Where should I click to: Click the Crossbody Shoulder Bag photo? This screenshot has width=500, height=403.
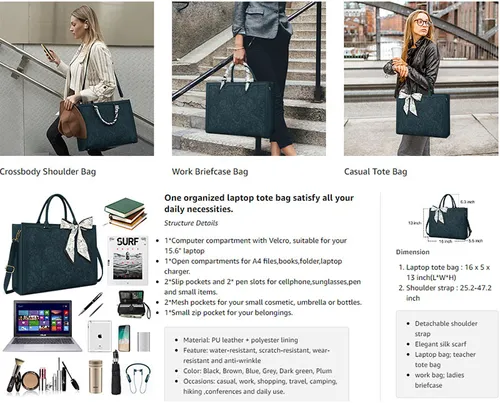pyautogui.click(x=77, y=79)
